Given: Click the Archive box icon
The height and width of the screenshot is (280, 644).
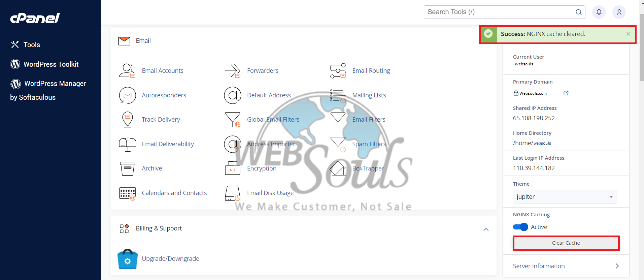Looking at the screenshot, I should (127, 168).
